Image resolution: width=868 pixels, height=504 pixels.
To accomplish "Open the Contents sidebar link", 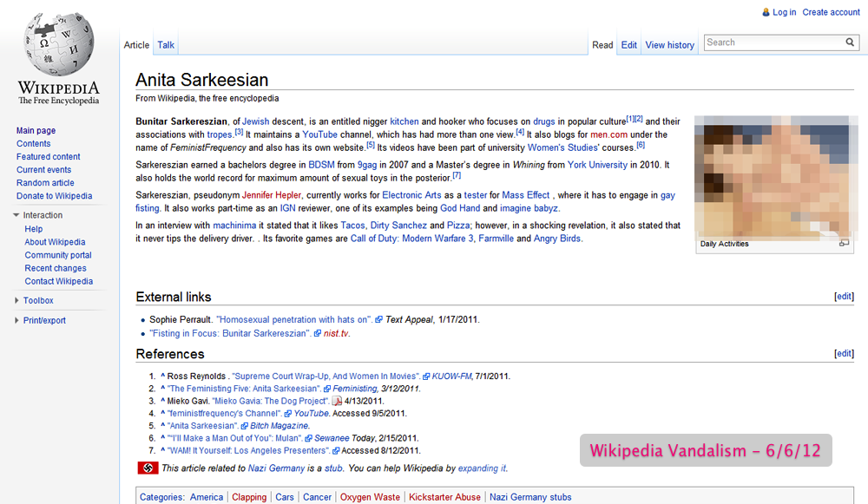I will (x=33, y=143).
